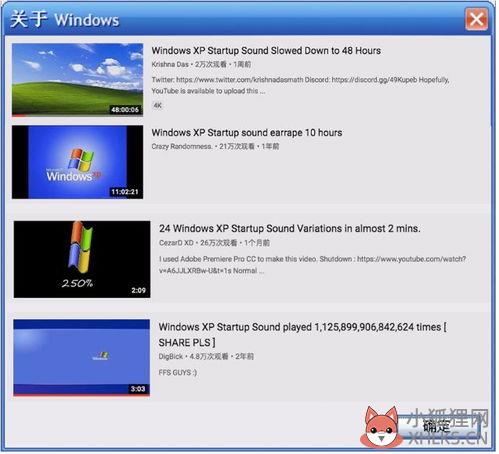Viewport: 499px width, 454px height.
Task: Open '24 Windows XP Startup Sound Variations' title
Action: tap(290, 229)
